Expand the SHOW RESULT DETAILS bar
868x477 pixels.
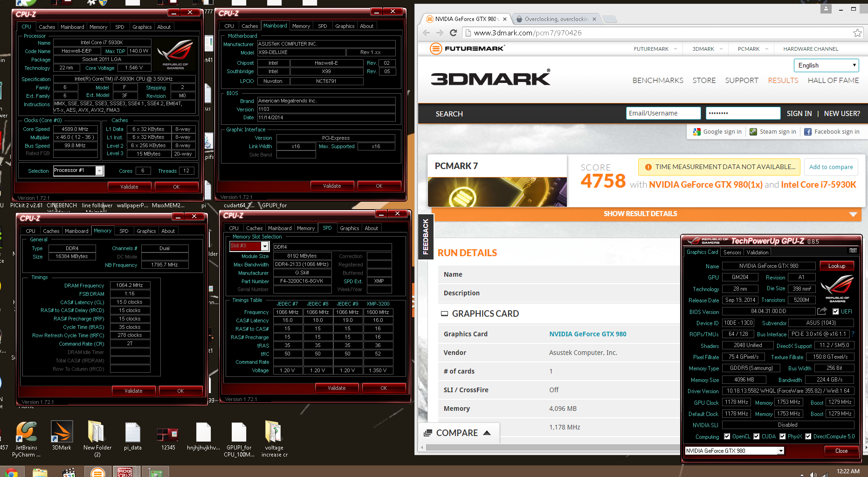point(647,214)
